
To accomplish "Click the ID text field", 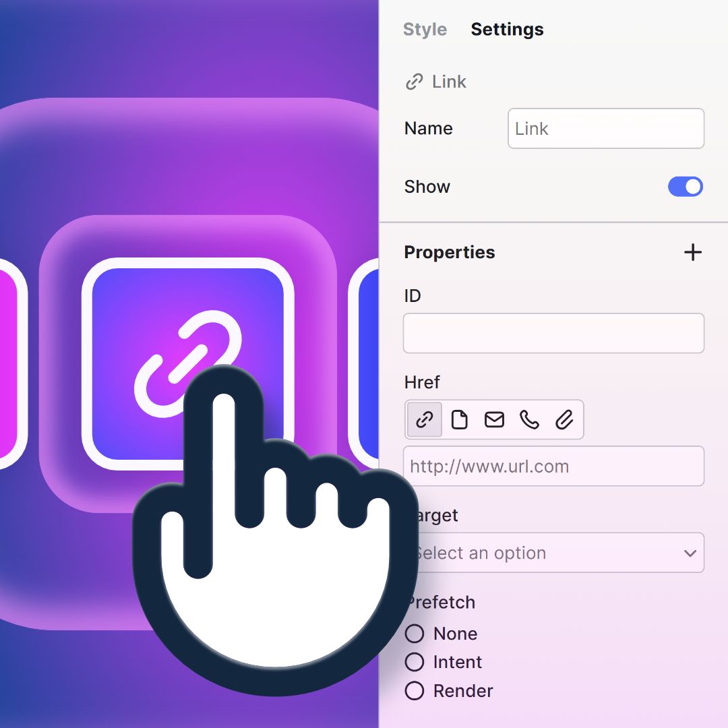I will click(x=553, y=333).
